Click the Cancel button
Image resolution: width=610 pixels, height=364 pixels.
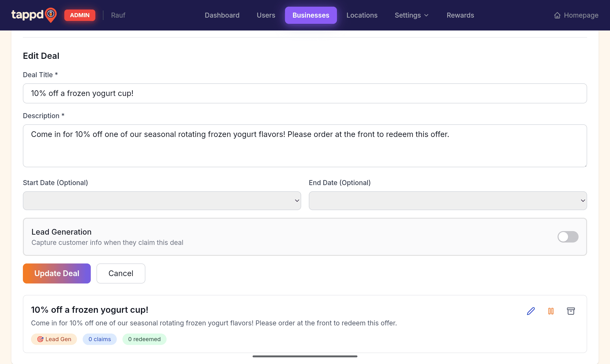121,273
